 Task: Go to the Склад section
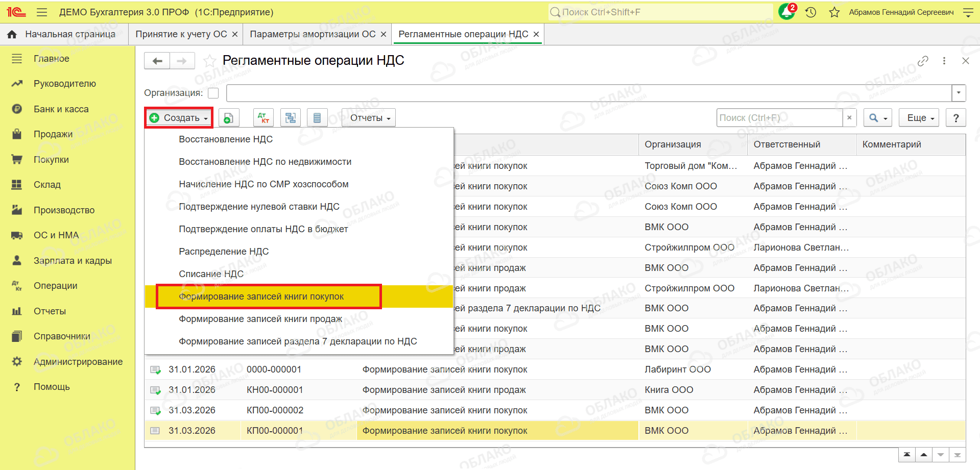(47, 185)
